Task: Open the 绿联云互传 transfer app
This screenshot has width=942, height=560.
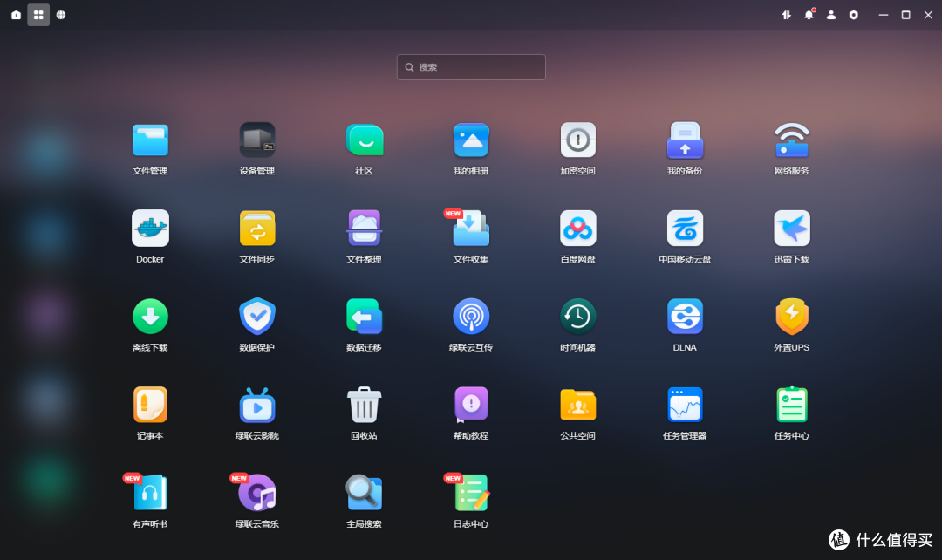Action: click(x=471, y=317)
